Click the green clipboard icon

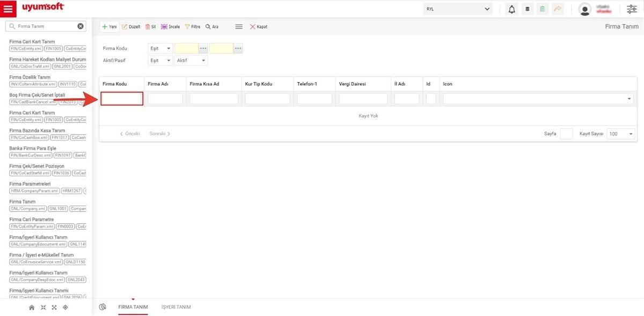pos(543,9)
